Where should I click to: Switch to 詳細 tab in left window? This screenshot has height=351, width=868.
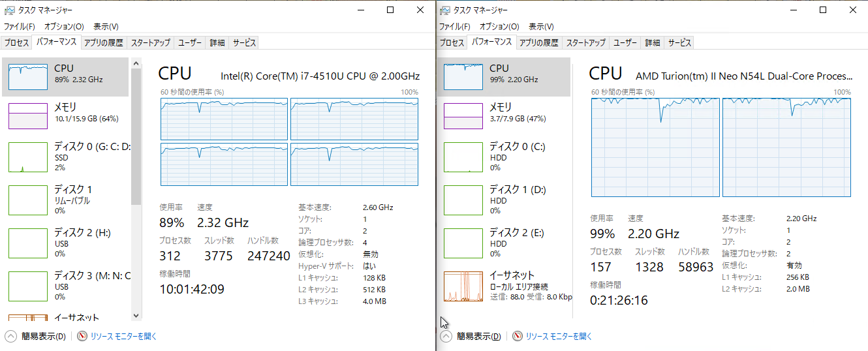coord(217,43)
